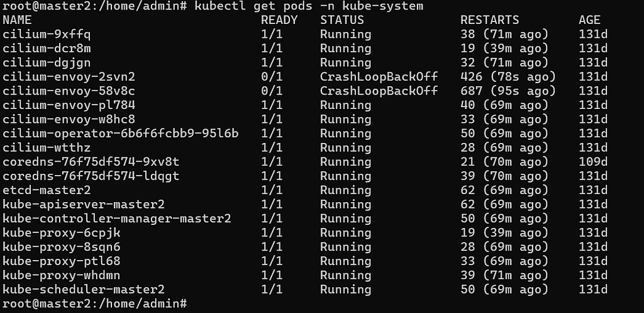Click coredns-76f75df574-9xv8t pod name
Image resolution: width=644 pixels, height=313 pixels.
tap(91, 162)
